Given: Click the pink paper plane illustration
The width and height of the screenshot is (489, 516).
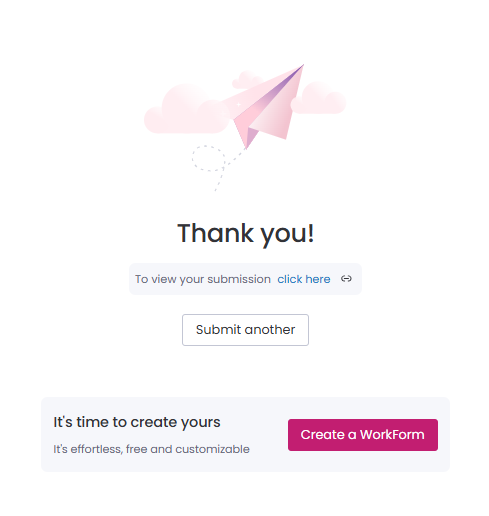Looking at the screenshot, I should [x=263, y=107].
